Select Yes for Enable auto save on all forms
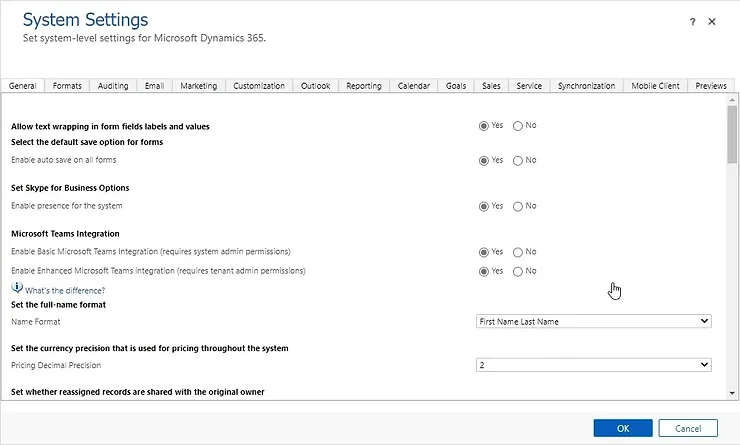Image resolution: width=740 pixels, height=445 pixels. click(x=483, y=161)
